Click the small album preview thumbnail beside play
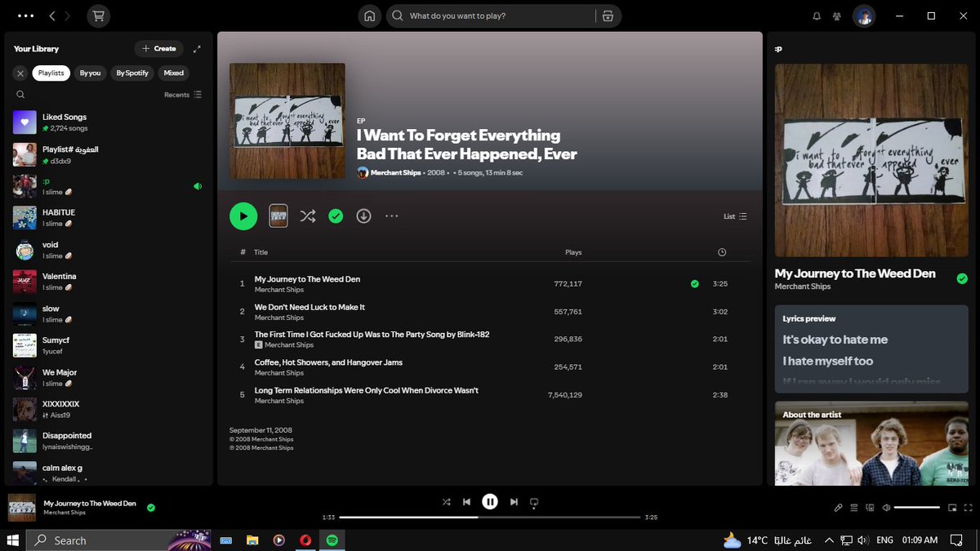 tap(278, 216)
